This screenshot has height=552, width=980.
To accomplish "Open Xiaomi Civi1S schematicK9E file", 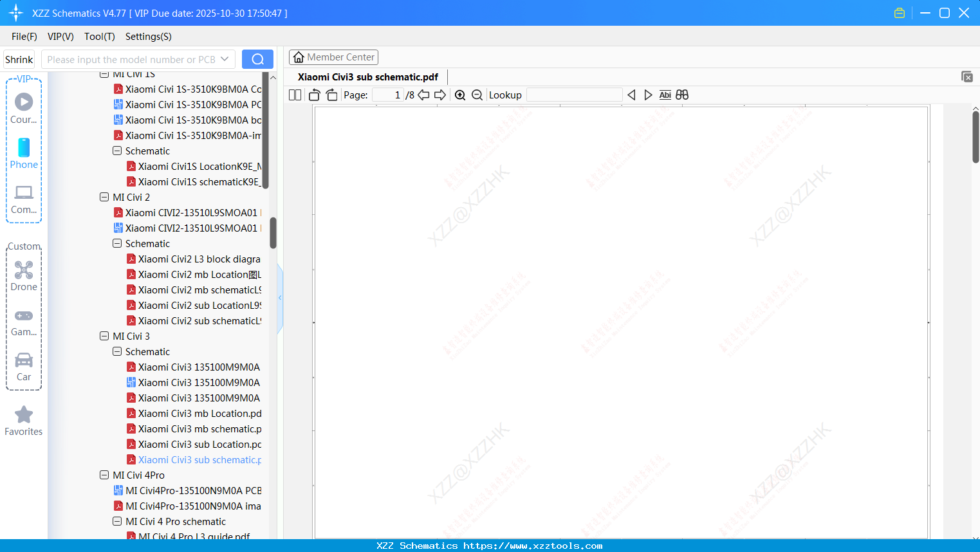I will point(194,181).
